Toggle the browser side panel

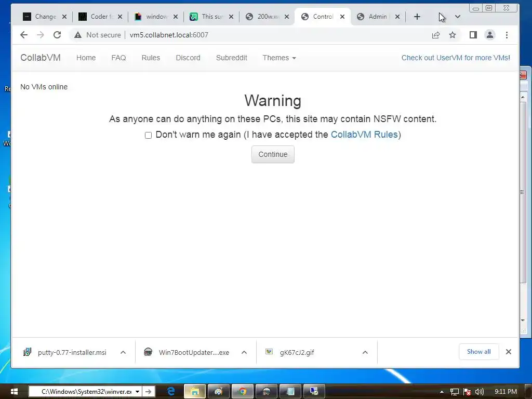[473, 35]
